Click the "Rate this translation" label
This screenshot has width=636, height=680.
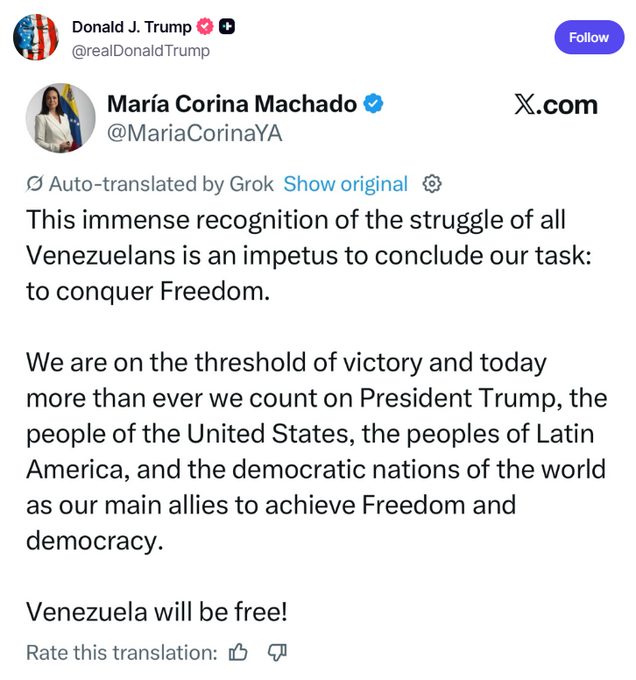click(121, 652)
